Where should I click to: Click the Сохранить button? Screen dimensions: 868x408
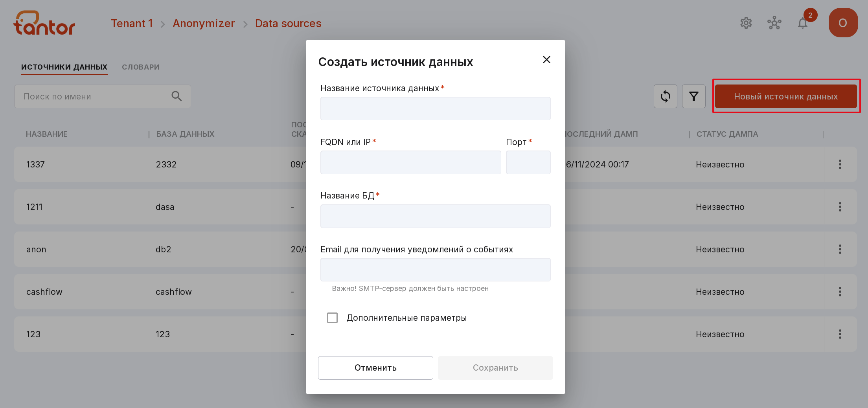[495, 368]
